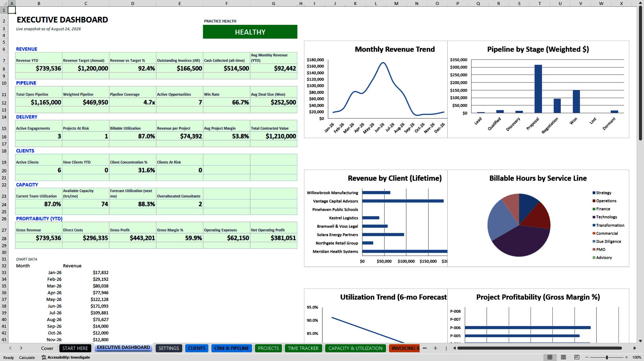Image resolution: width=644 pixels, height=361 pixels.
Task: Click the Monthly Revenue Trend chart title
Action: point(395,49)
